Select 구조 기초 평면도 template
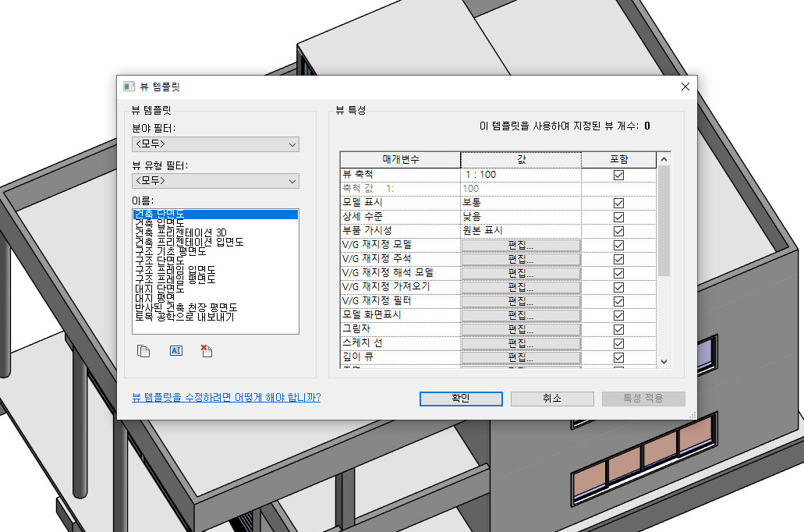 170,251
